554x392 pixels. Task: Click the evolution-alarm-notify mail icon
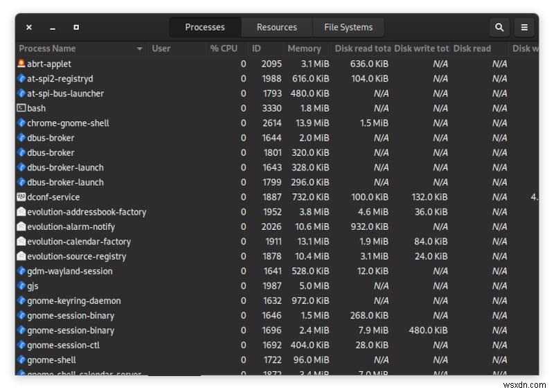(21, 226)
